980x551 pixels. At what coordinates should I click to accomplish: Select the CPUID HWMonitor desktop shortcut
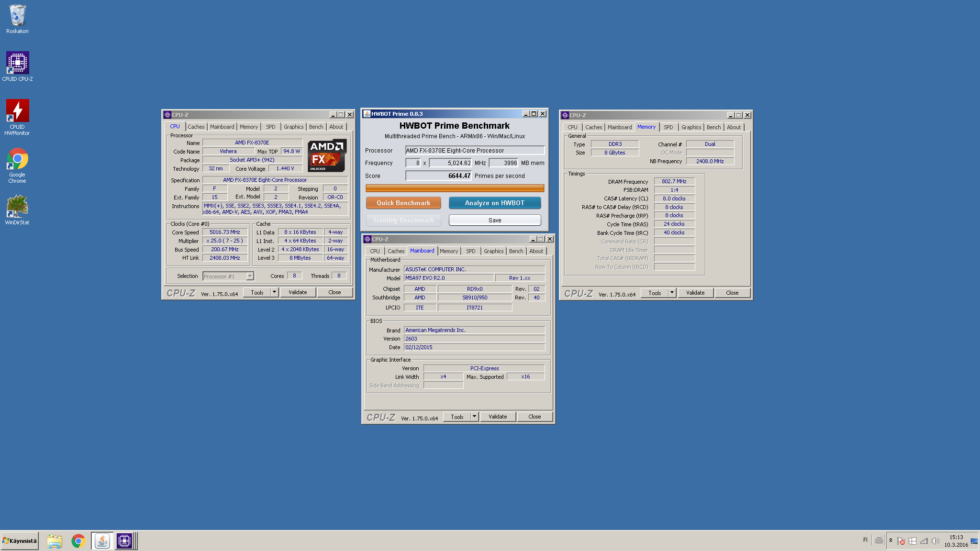click(x=17, y=117)
